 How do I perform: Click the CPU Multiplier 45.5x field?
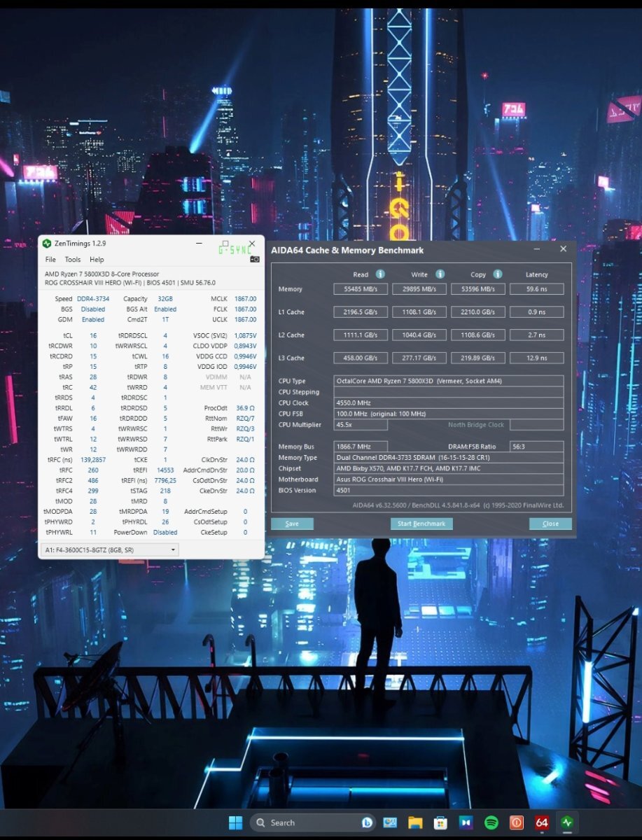coord(361,425)
